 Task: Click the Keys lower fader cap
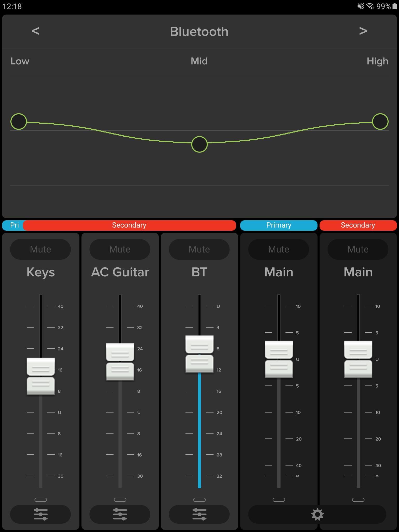point(41,386)
